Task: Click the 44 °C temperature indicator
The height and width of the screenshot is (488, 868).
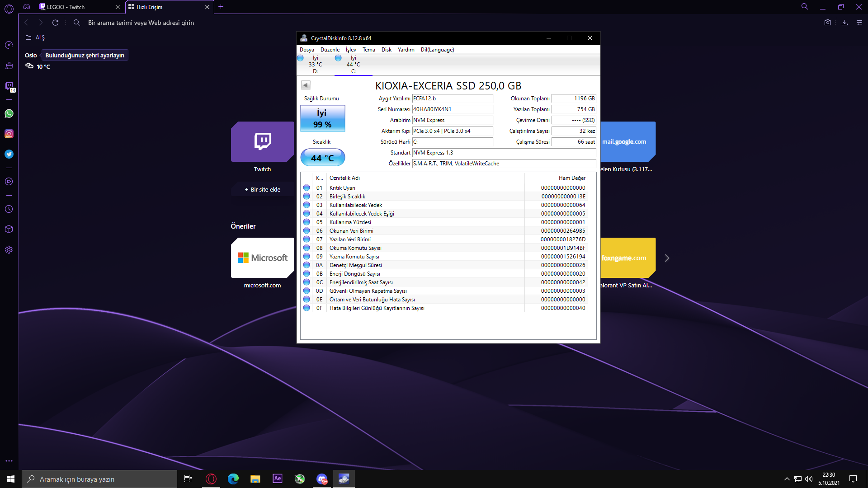Action: pyautogui.click(x=322, y=158)
